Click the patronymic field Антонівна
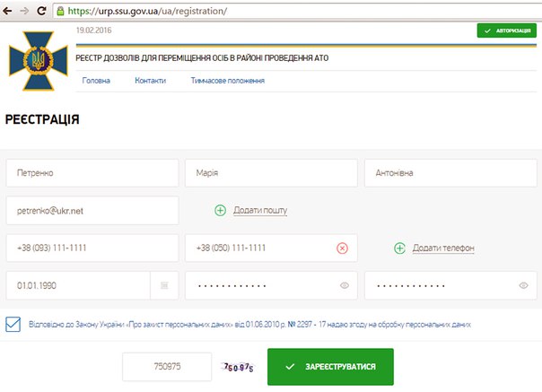The width and height of the screenshot is (542, 392). [x=450, y=173]
